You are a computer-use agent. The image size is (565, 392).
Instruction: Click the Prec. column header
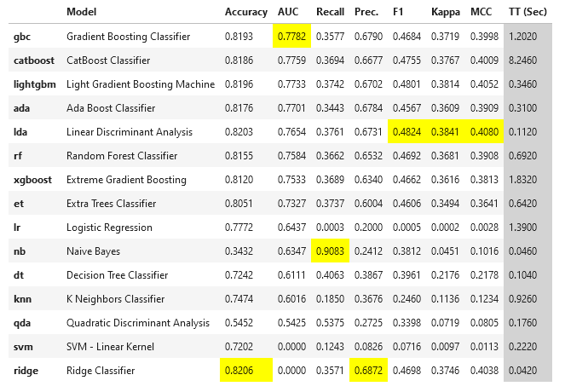366,12
